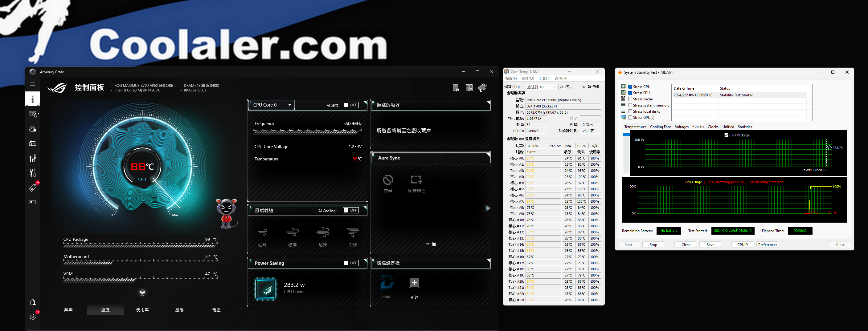
Task: Uncheck Stress CPU in AIDA64
Action: 630,87
